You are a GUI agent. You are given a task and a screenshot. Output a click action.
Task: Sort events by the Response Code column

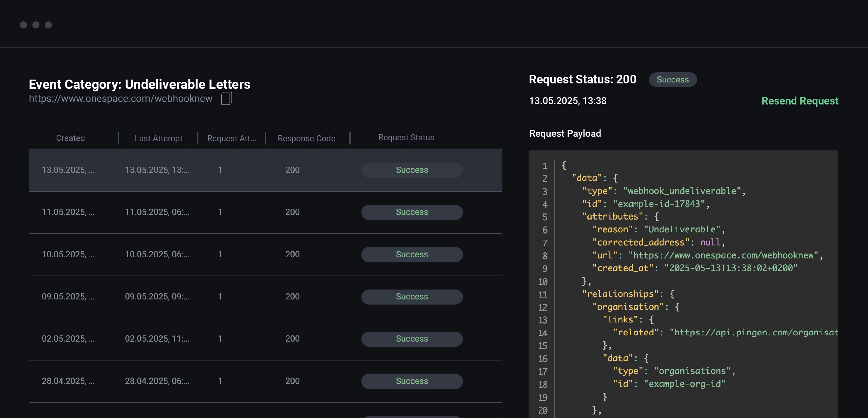[306, 138]
